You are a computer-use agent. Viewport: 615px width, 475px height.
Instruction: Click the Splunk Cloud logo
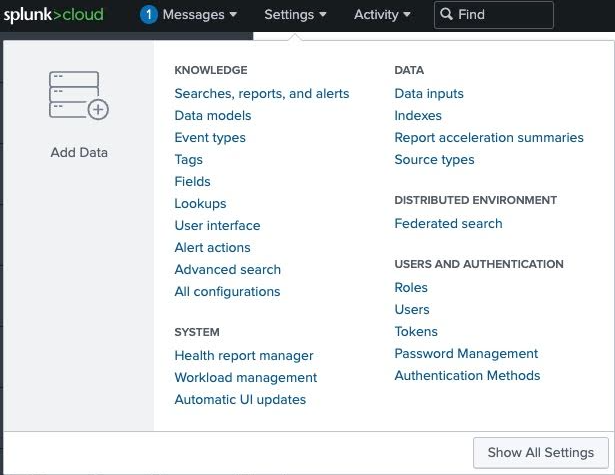[x=52, y=15]
